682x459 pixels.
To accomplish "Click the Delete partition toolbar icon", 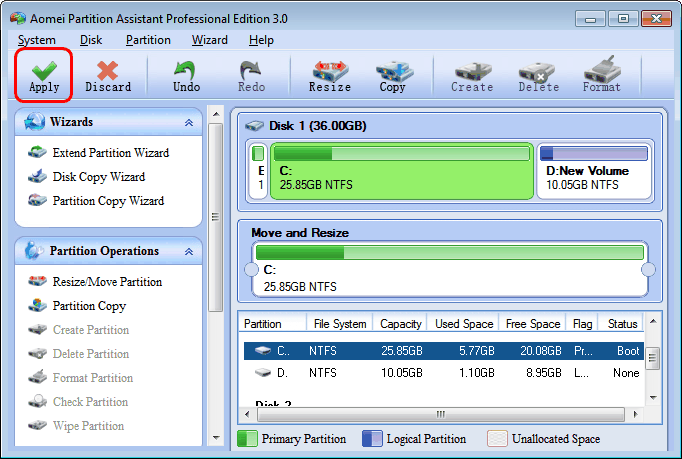I will coord(538,76).
